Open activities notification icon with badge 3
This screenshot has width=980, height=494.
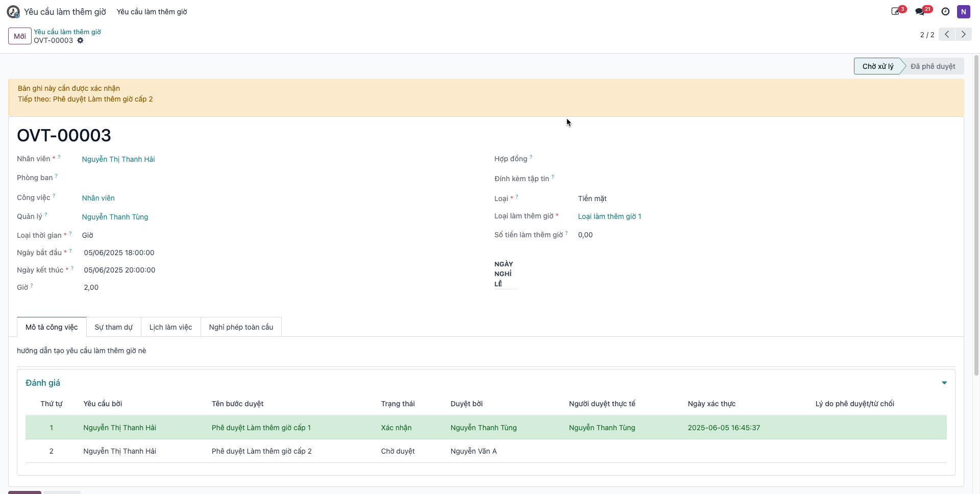pyautogui.click(x=898, y=11)
